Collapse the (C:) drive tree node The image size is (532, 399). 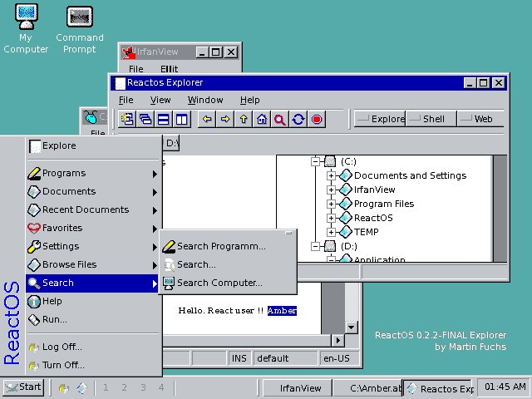pos(316,161)
